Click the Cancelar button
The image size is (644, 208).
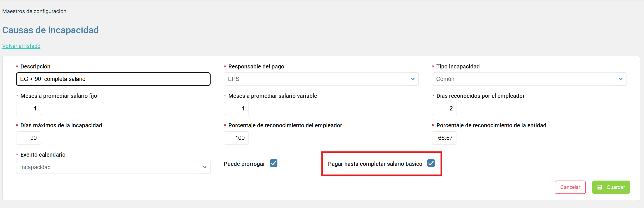570,187
